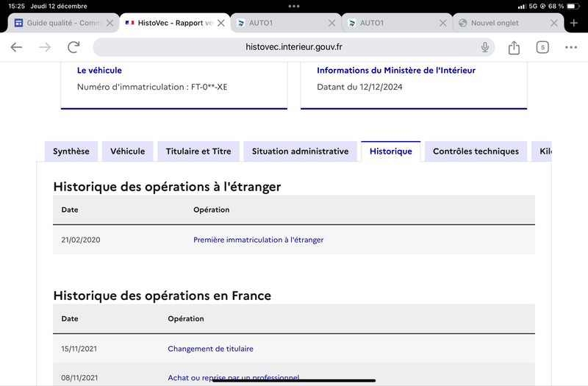588x386 pixels.
Task: Tap the microphone icon in the address bar
Action: pyautogui.click(x=485, y=47)
